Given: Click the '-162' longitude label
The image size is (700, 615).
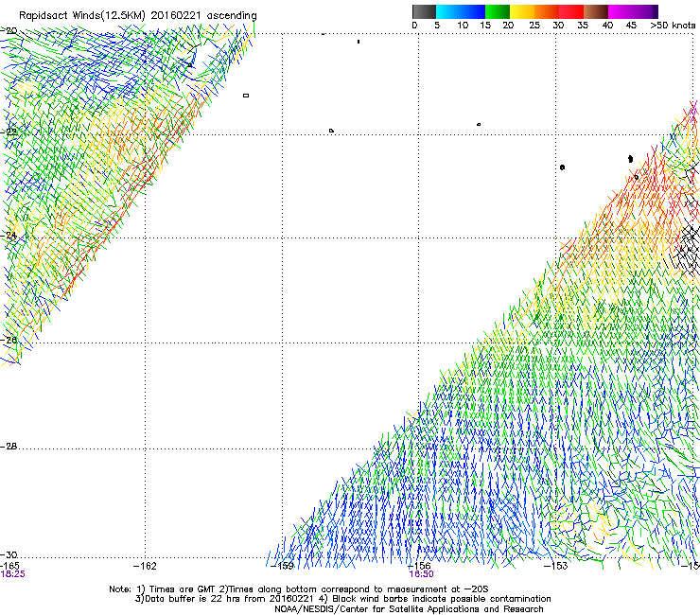Looking at the screenshot, I should click(145, 566).
